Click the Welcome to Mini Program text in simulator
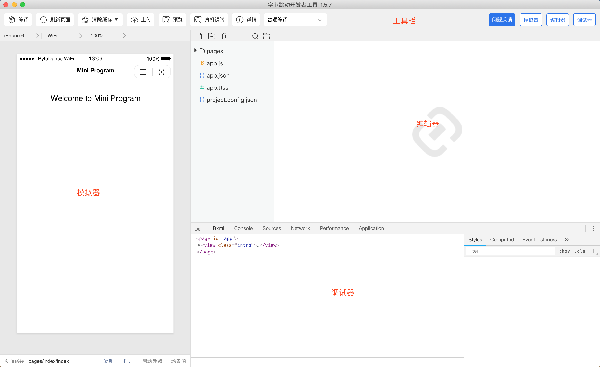 95,98
